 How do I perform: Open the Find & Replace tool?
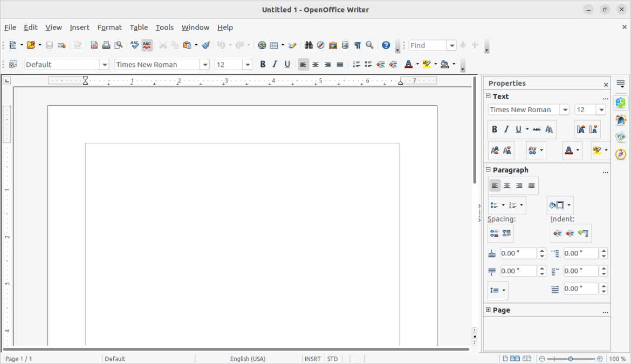308,45
